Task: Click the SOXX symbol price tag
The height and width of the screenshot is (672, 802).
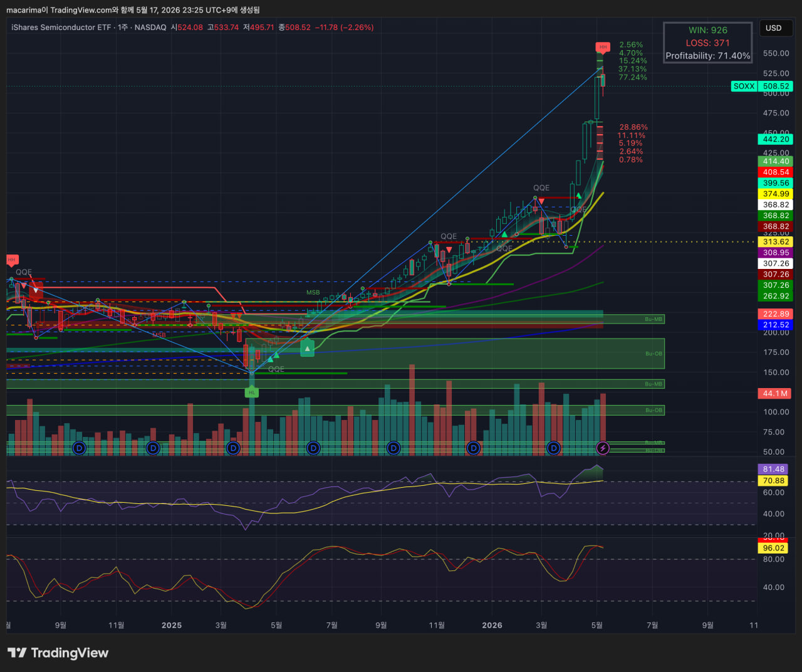Action: click(x=744, y=87)
